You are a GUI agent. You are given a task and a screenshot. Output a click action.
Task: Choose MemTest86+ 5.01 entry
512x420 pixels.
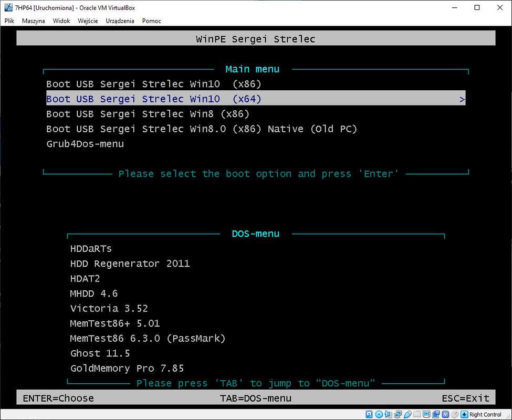(x=115, y=324)
